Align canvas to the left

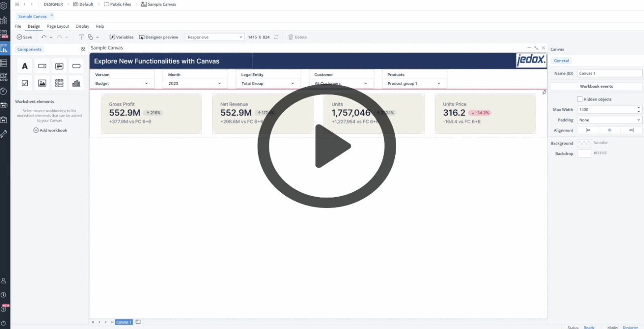(588, 130)
